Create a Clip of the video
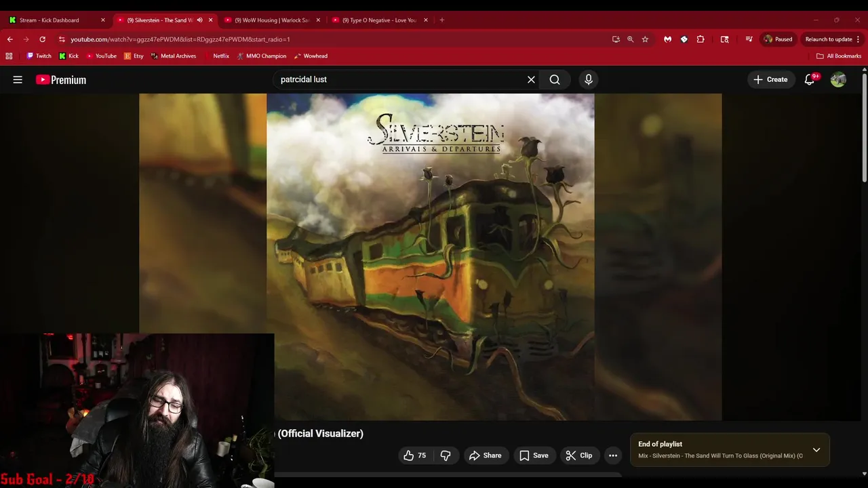Image resolution: width=868 pixels, height=488 pixels. [x=579, y=455]
